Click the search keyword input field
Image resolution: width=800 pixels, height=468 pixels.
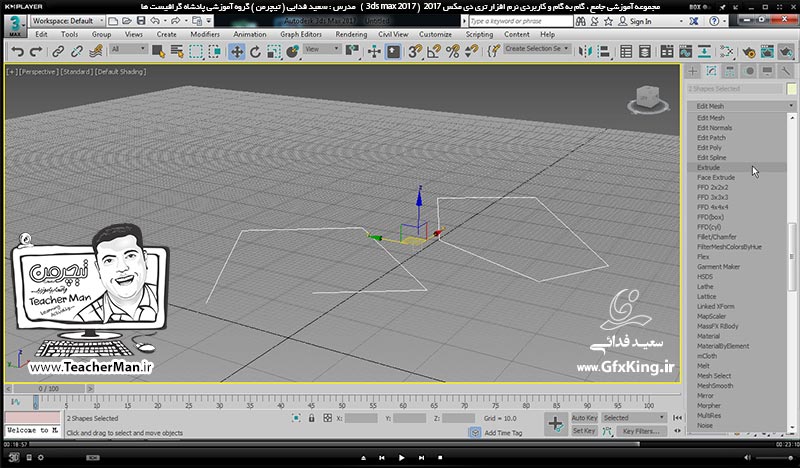521,21
